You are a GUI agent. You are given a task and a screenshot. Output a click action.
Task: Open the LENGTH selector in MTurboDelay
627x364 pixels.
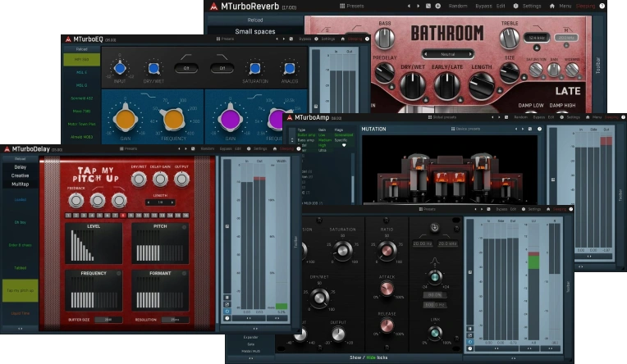click(x=160, y=202)
